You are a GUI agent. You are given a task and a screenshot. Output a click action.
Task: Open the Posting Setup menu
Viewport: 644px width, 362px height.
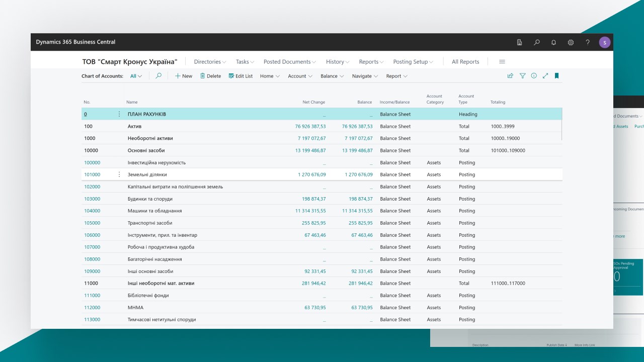point(413,62)
